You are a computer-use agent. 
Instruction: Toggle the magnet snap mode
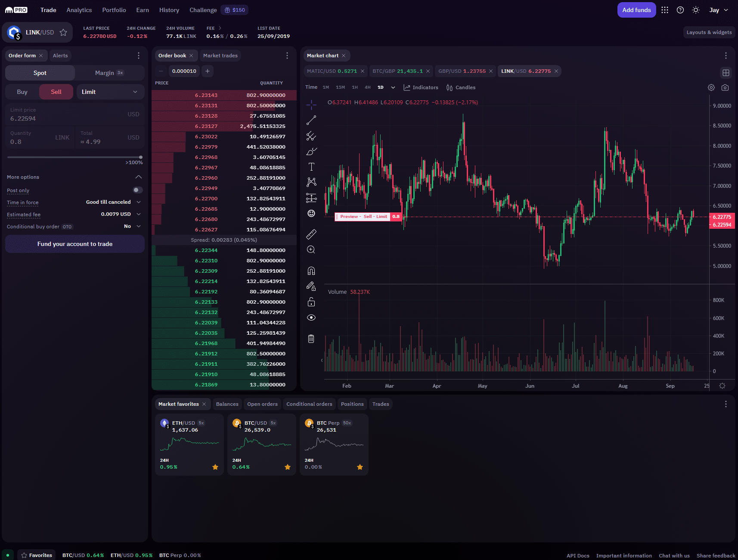311,271
